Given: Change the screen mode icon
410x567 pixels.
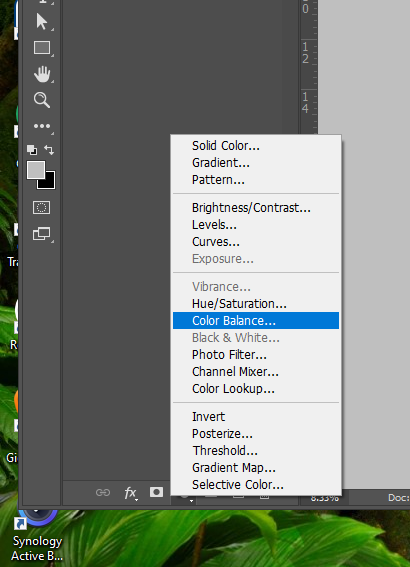Looking at the screenshot, I should 42,234.
